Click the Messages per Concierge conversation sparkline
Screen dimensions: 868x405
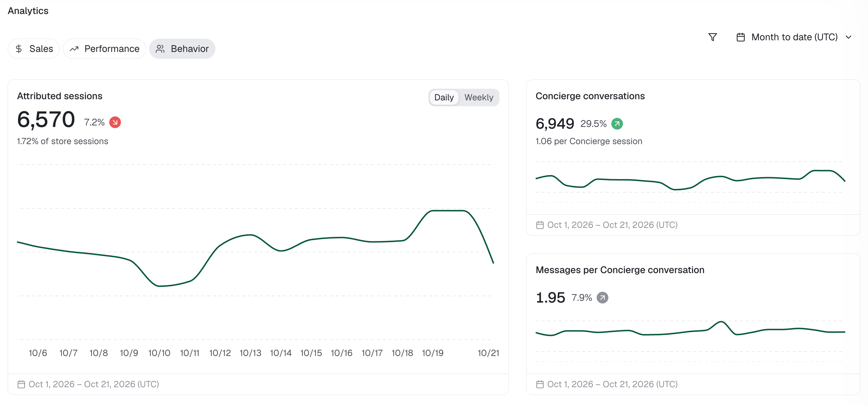point(690,329)
